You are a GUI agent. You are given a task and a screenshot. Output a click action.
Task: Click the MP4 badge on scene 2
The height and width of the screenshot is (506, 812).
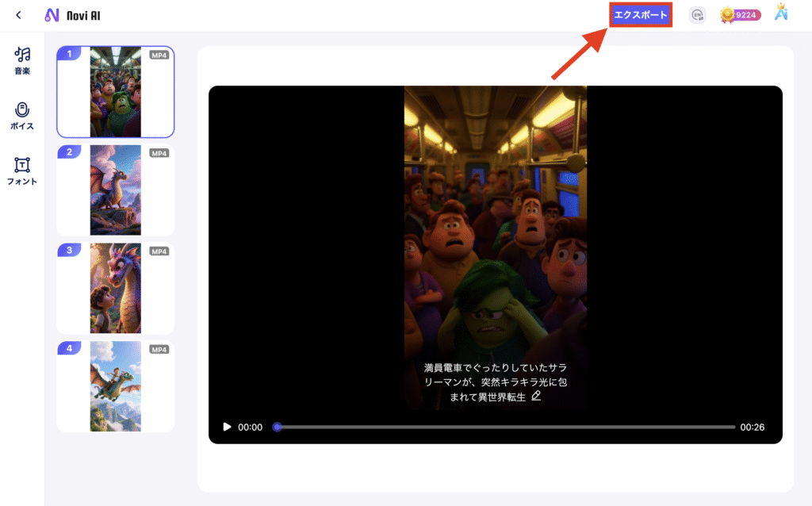point(159,153)
